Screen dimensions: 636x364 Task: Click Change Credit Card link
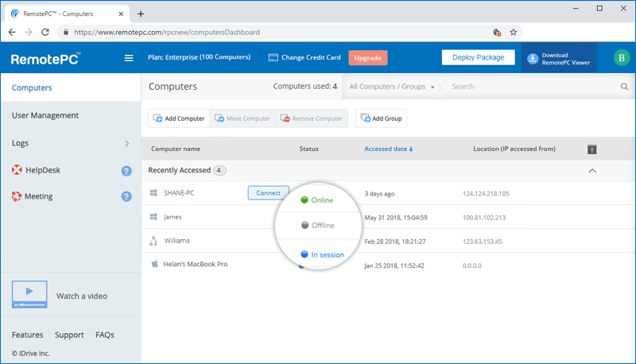[x=311, y=57]
